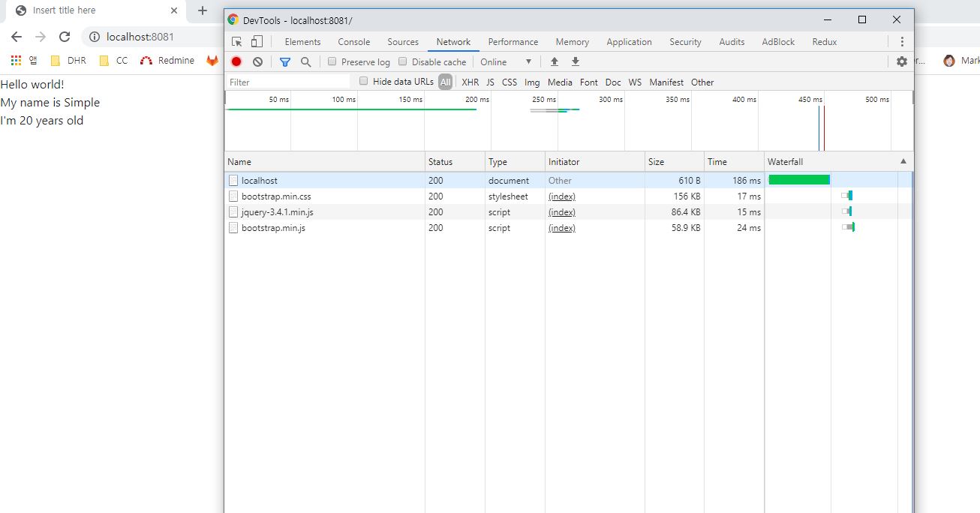
Task: Open the Sources tab
Action: (x=403, y=42)
